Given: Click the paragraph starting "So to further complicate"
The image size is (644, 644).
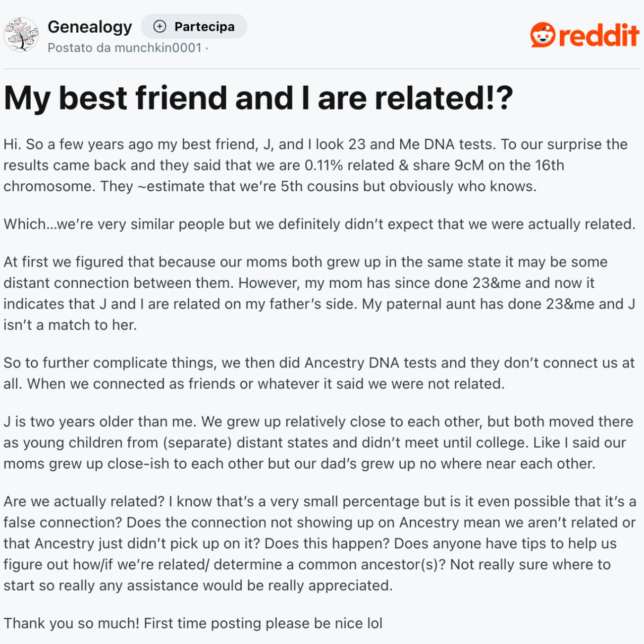Looking at the screenshot, I should pos(319,373).
